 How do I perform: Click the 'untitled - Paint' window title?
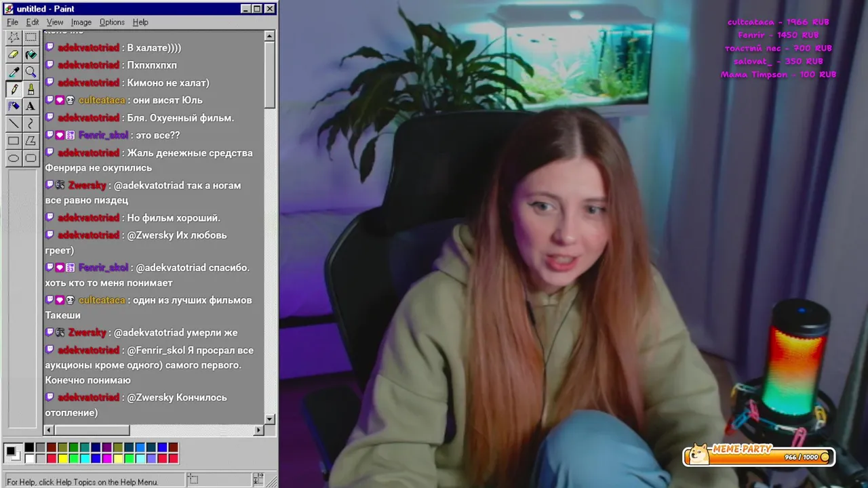pyautogui.click(x=45, y=9)
